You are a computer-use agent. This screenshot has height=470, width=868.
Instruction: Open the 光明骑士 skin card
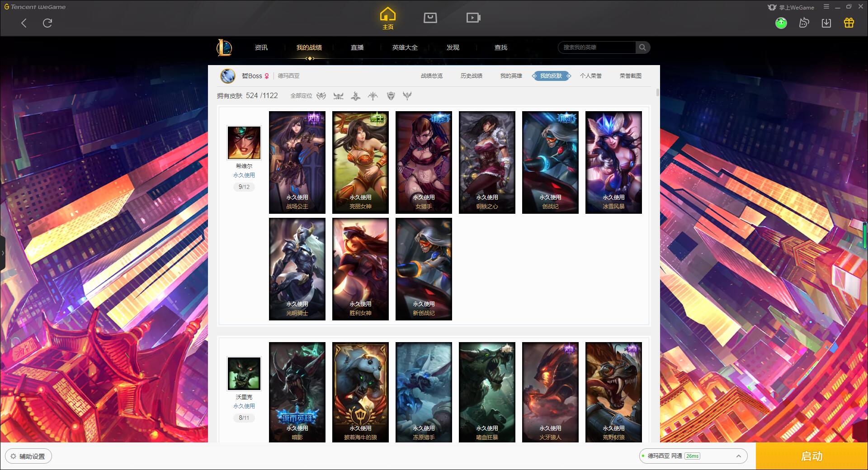(297, 269)
